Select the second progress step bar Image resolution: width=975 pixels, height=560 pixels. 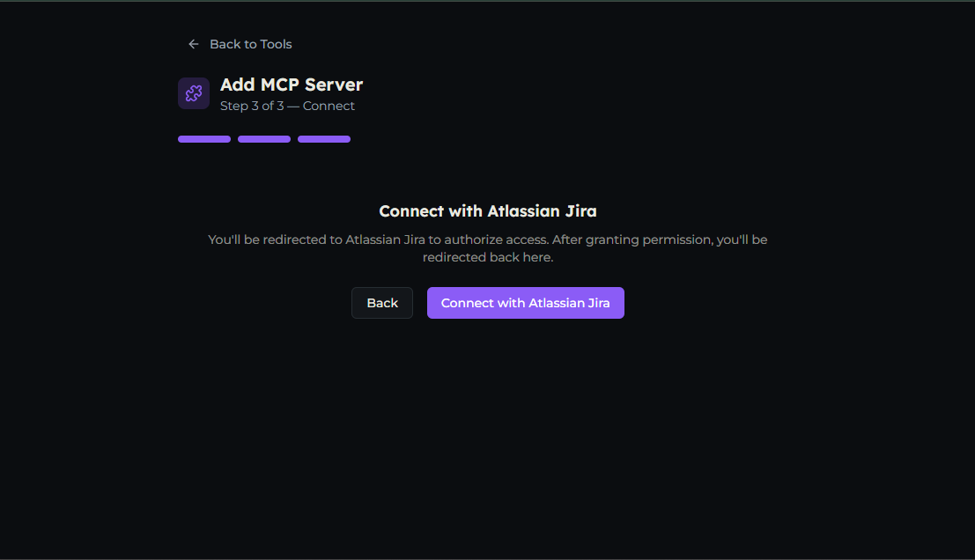tap(264, 139)
